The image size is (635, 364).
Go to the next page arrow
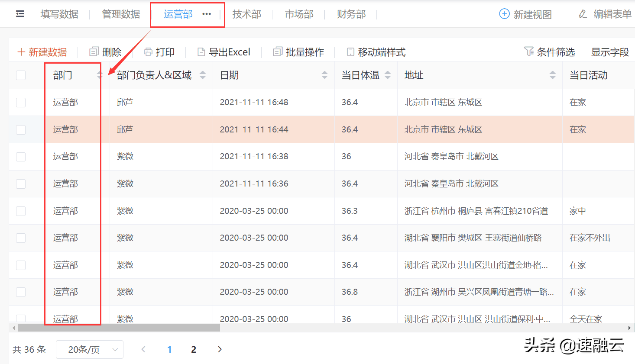220,349
